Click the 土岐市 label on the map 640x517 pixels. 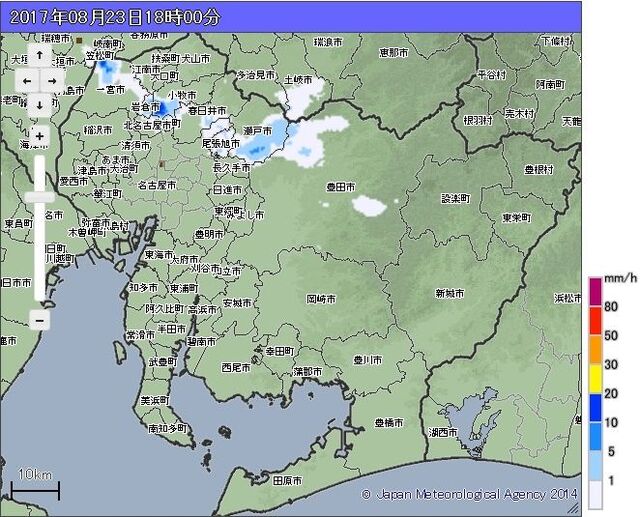click(x=298, y=79)
